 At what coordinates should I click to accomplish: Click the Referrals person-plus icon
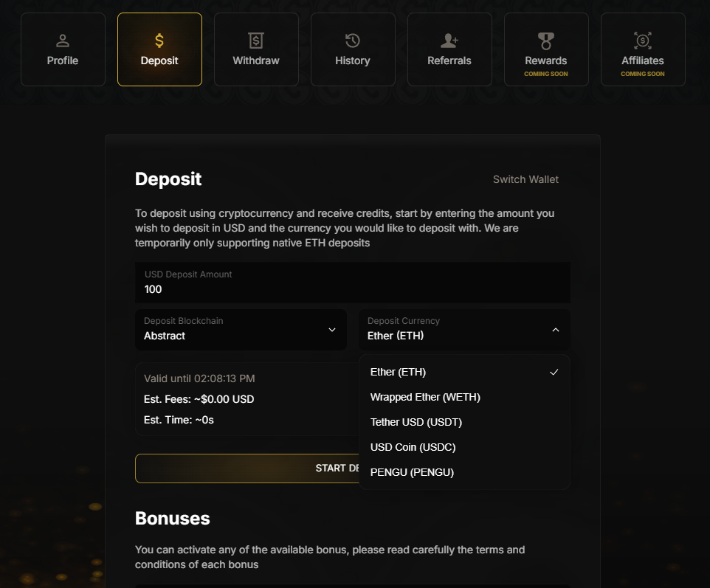click(x=449, y=41)
